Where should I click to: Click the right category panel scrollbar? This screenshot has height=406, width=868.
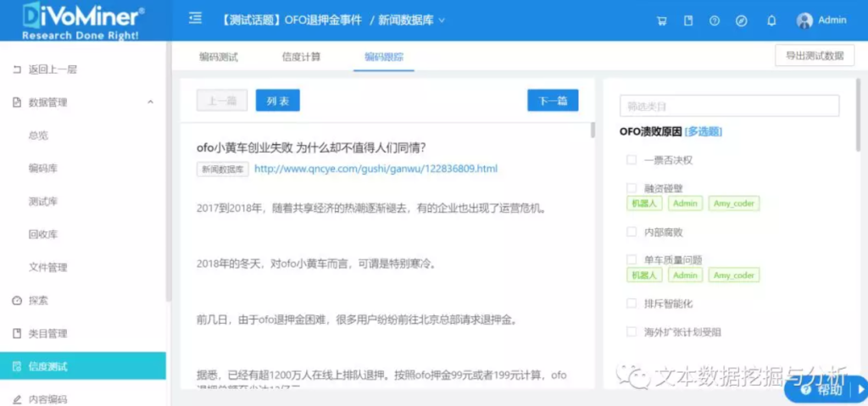pyautogui.click(x=858, y=115)
